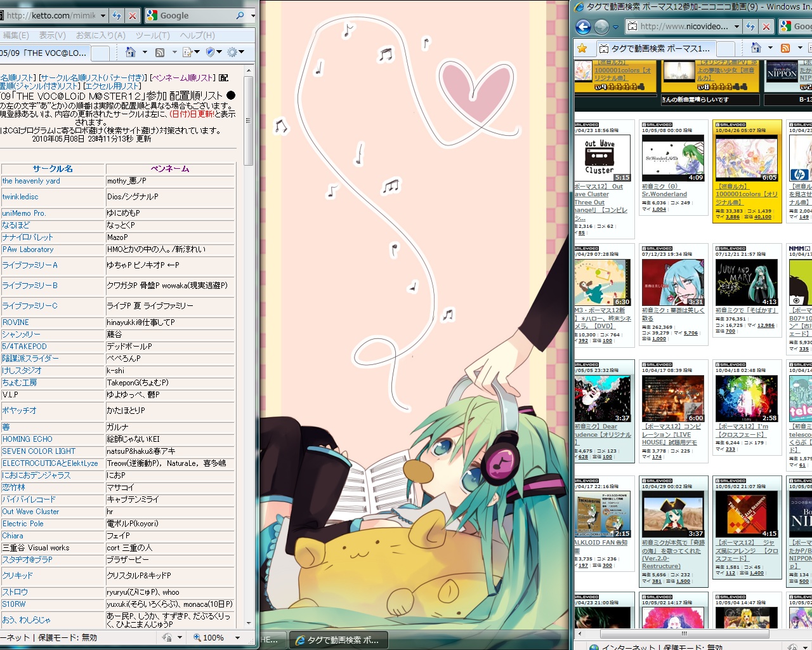Open 1000001colors video thumbnail 6:05
Image resolution: width=812 pixels, height=650 pixels.
(x=747, y=158)
